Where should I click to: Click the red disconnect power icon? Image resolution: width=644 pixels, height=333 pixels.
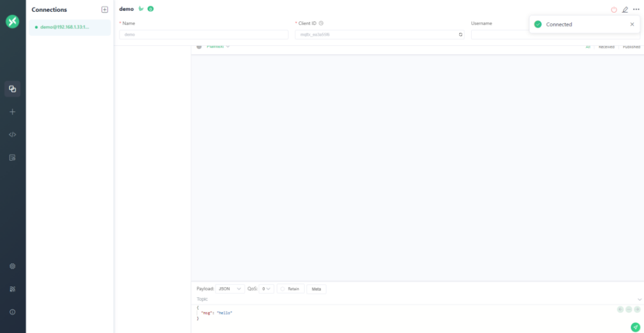click(614, 9)
